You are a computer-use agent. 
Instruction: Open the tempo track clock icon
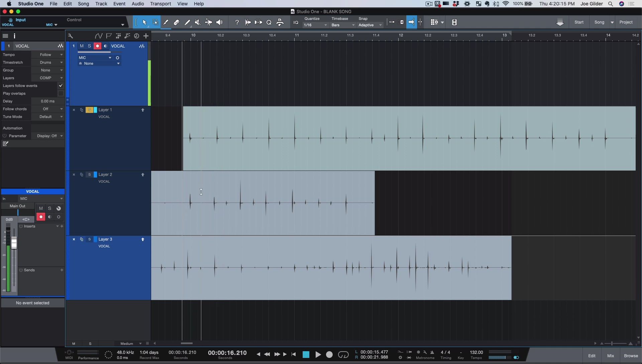136,36
